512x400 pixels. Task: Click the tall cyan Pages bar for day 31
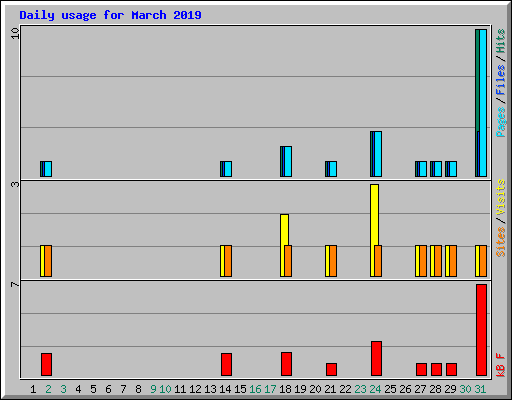483,103
